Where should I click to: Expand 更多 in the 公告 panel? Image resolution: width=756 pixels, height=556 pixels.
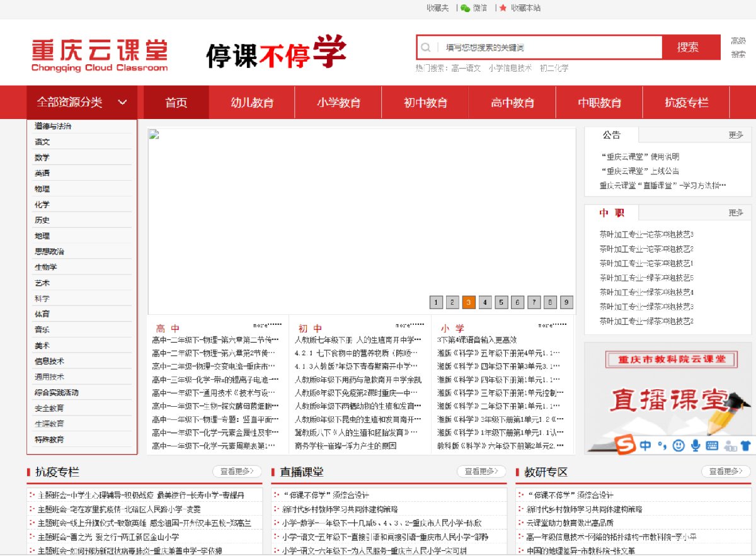point(736,135)
